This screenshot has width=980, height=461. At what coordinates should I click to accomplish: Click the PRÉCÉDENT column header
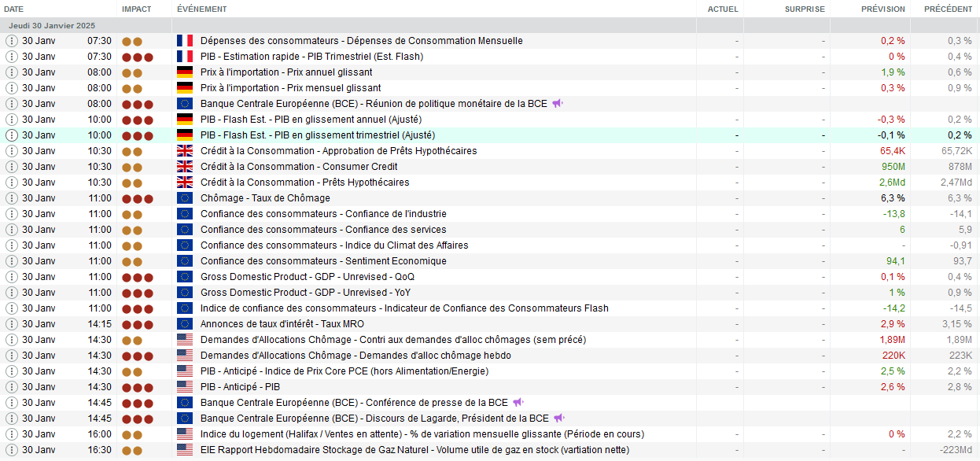tap(948, 9)
